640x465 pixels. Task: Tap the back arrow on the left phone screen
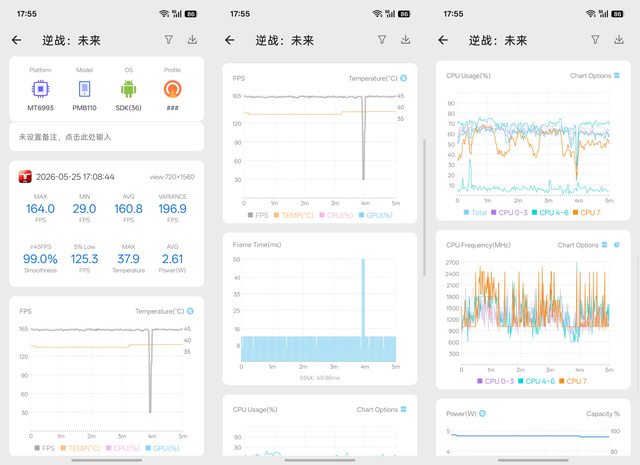point(17,40)
